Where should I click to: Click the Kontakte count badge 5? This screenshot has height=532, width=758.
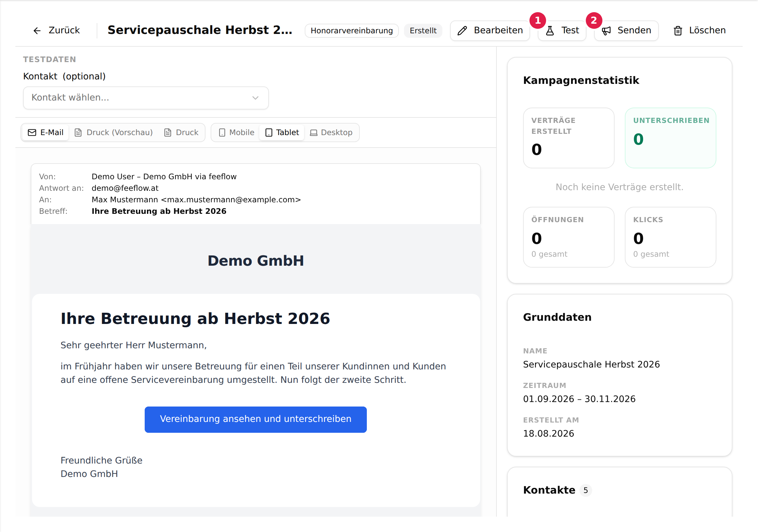coord(586,490)
